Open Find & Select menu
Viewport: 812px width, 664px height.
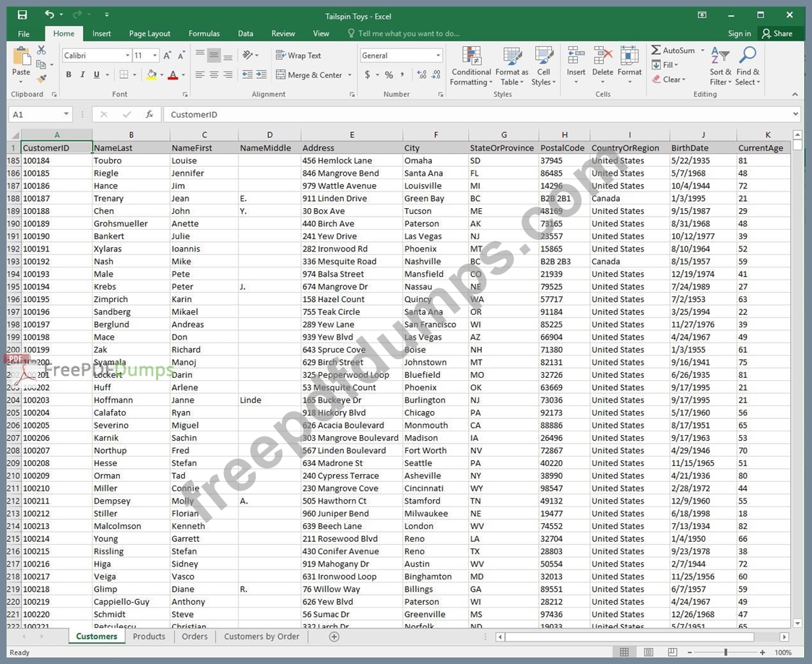coord(748,66)
